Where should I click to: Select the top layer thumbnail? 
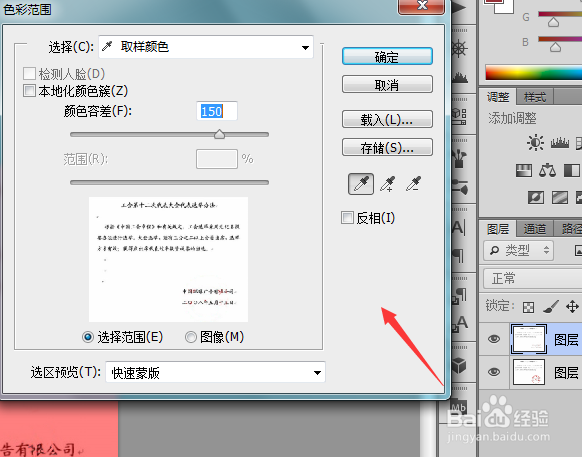pos(529,339)
